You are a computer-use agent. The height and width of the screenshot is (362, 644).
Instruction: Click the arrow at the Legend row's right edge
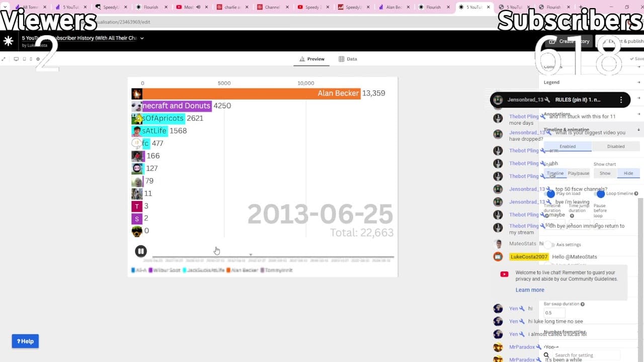pos(638,82)
